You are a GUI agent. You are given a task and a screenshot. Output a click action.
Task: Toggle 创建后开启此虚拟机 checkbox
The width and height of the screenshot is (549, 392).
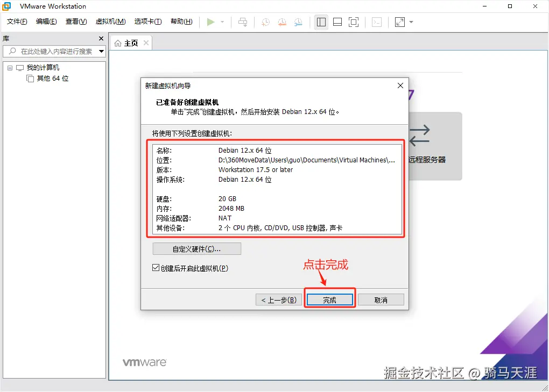[x=156, y=268]
